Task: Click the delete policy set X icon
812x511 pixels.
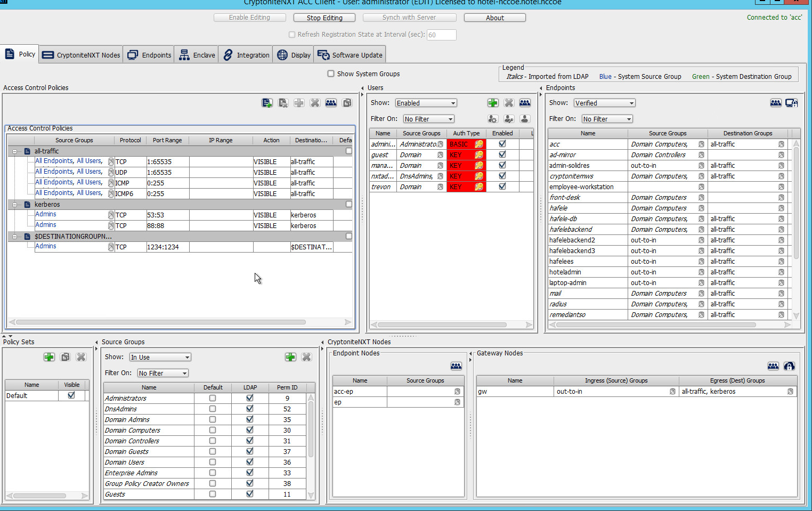Action: click(x=81, y=357)
